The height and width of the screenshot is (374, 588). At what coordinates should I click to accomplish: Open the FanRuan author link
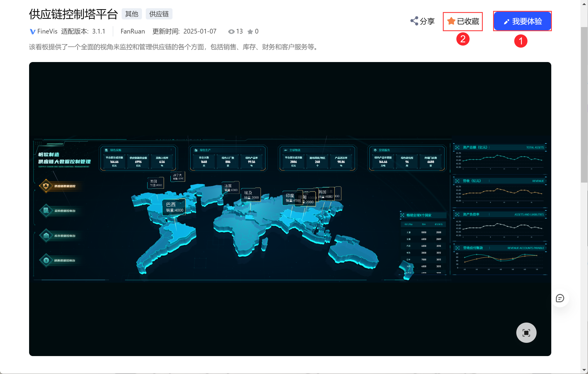pos(133,31)
